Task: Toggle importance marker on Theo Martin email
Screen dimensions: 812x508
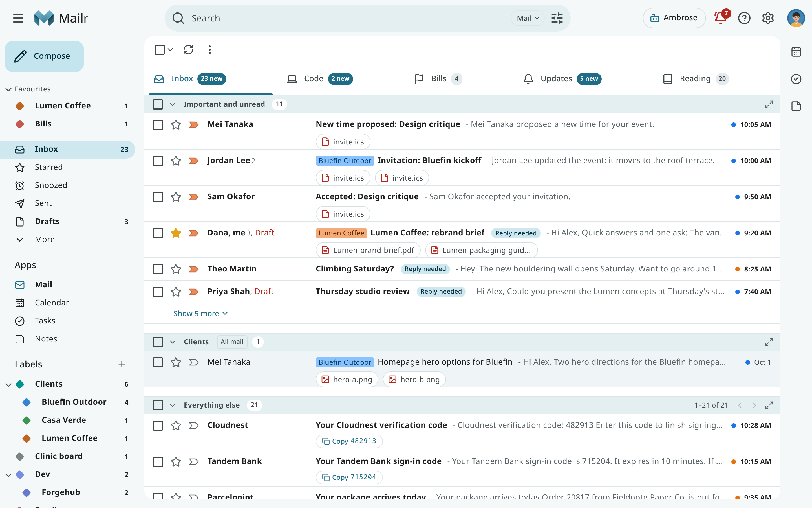Action: tap(194, 269)
